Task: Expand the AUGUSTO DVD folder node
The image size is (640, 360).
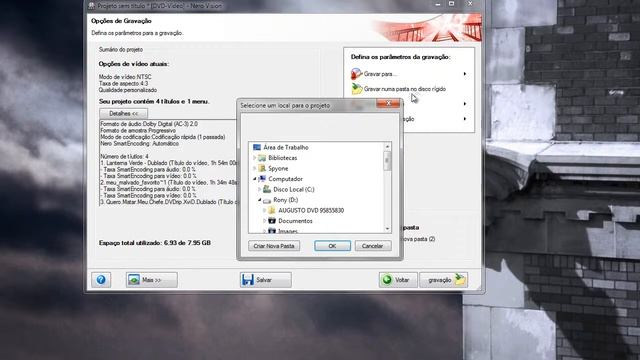Action: coord(264,211)
